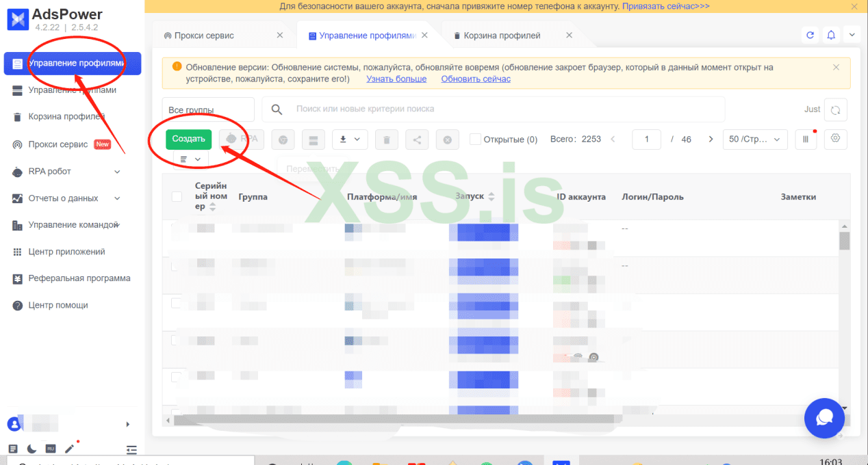Click the page number input field
The width and height of the screenshot is (868, 465).
point(647,139)
